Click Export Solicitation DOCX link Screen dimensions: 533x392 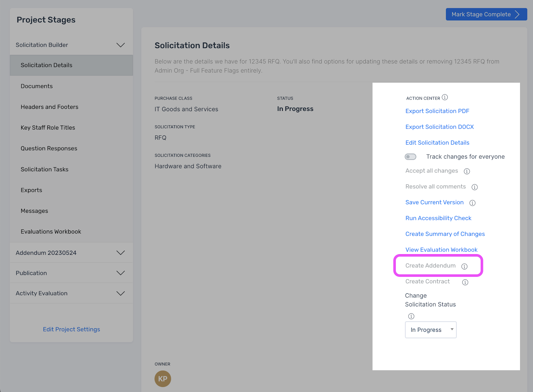439,127
